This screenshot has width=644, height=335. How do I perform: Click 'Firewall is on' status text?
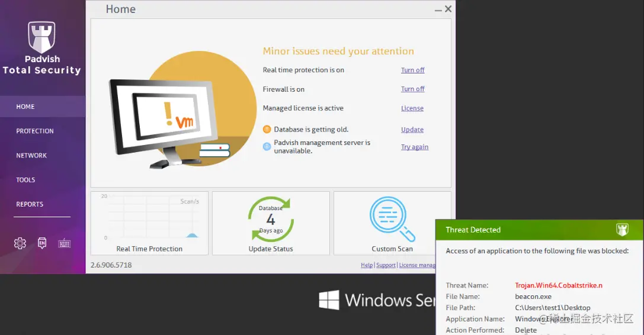283,89
